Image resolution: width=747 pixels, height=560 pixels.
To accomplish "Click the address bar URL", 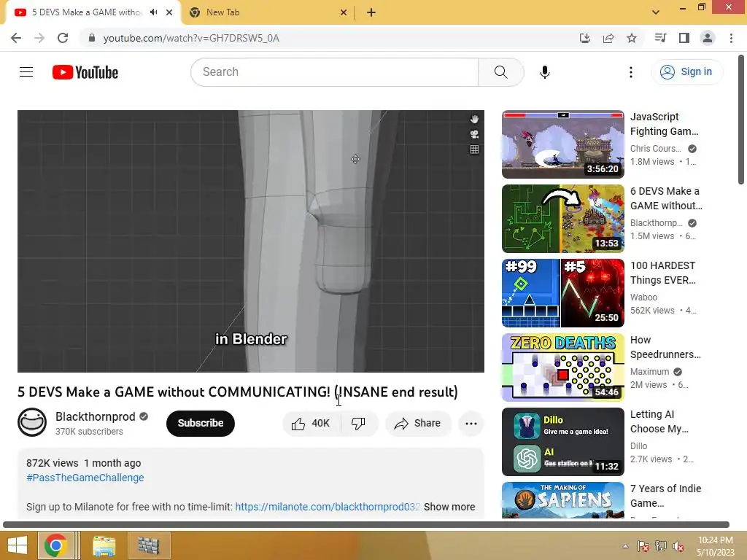I will click(191, 38).
